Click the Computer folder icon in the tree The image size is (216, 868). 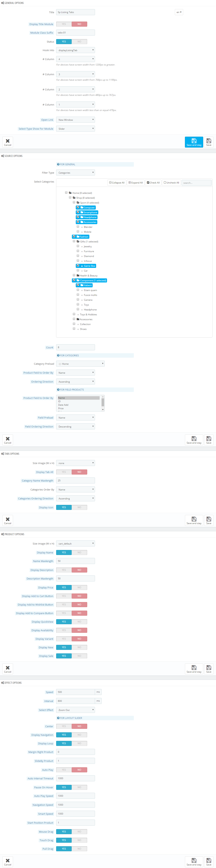pyautogui.click(x=82, y=208)
